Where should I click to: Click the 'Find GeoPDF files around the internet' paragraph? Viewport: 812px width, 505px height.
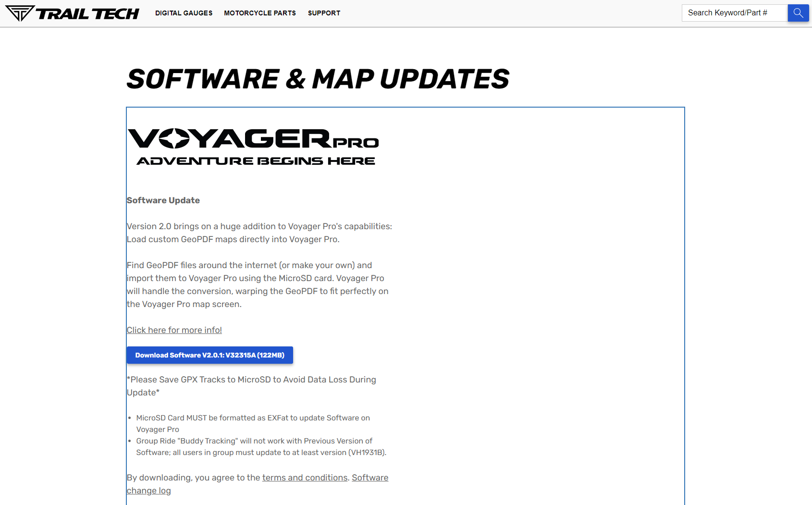(258, 284)
